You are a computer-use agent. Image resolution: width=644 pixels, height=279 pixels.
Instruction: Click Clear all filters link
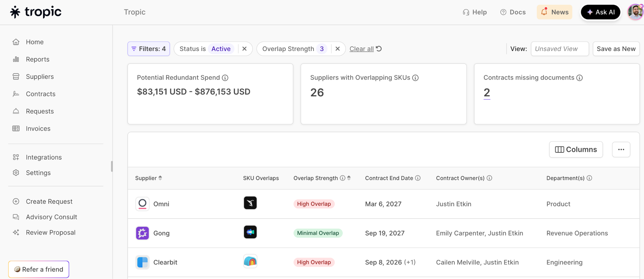pyautogui.click(x=365, y=49)
